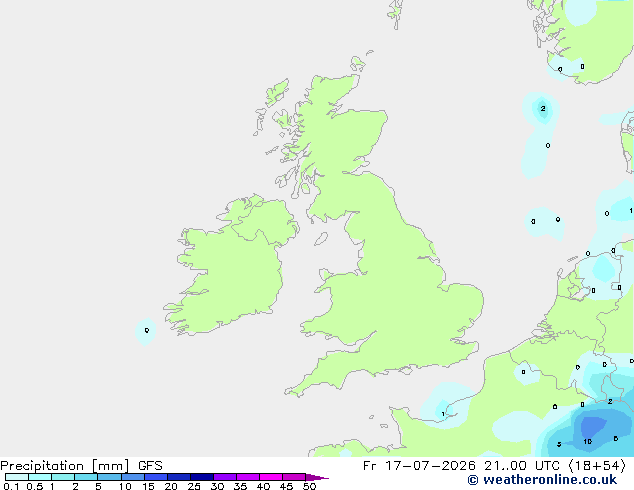
Task: Select the 0.5–1 mm legend color swatch
Action: [40, 477]
